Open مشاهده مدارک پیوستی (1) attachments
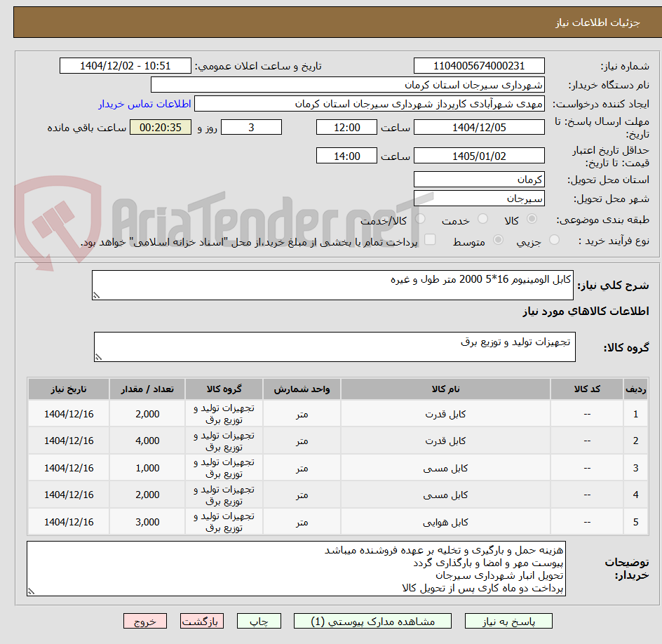 coord(372,621)
